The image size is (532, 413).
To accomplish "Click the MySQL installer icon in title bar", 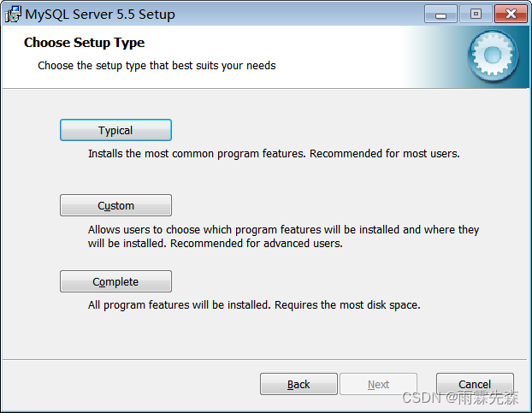I will click(x=13, y=15).
